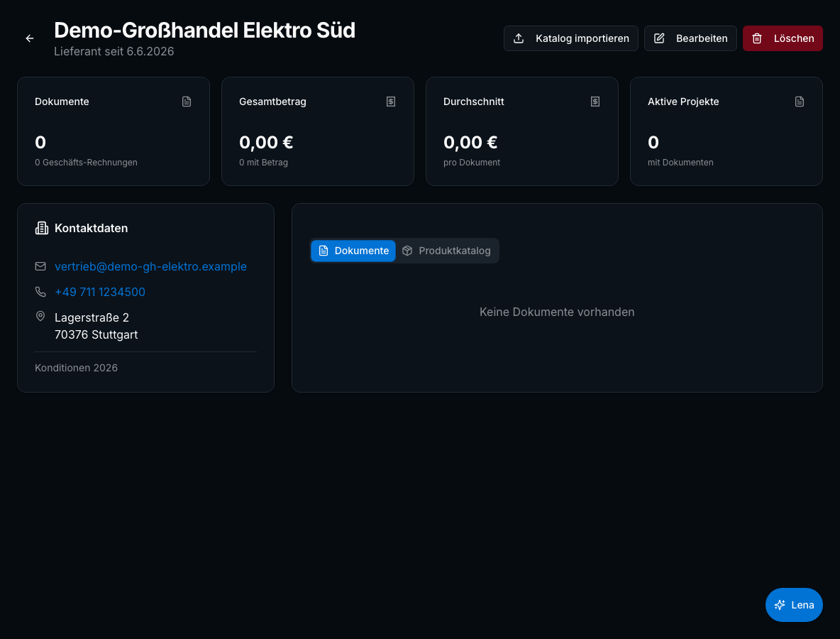Click the receipt icon on Durchschnitt card

pos(595,102)
